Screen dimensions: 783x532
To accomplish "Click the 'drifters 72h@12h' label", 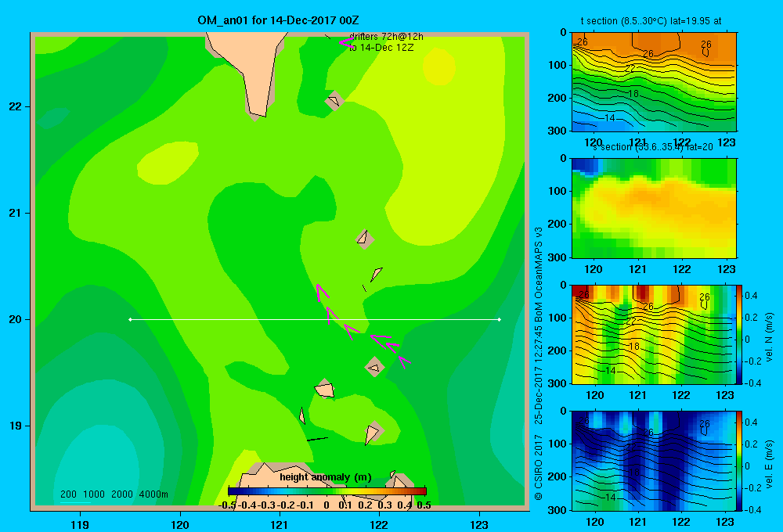I will pos(386,37).
